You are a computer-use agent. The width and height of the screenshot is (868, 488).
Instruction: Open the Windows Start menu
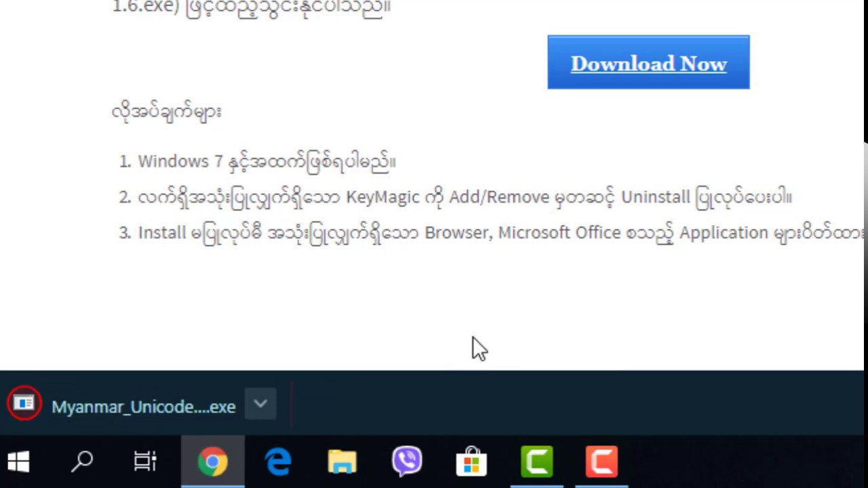pos(18,462)
